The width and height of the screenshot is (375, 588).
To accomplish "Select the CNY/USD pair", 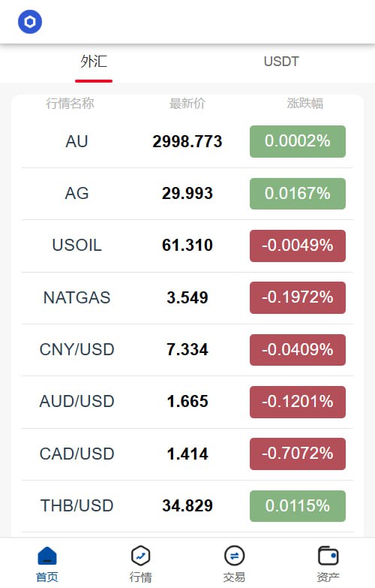I will pyautogui.click(x=76, y=349).
